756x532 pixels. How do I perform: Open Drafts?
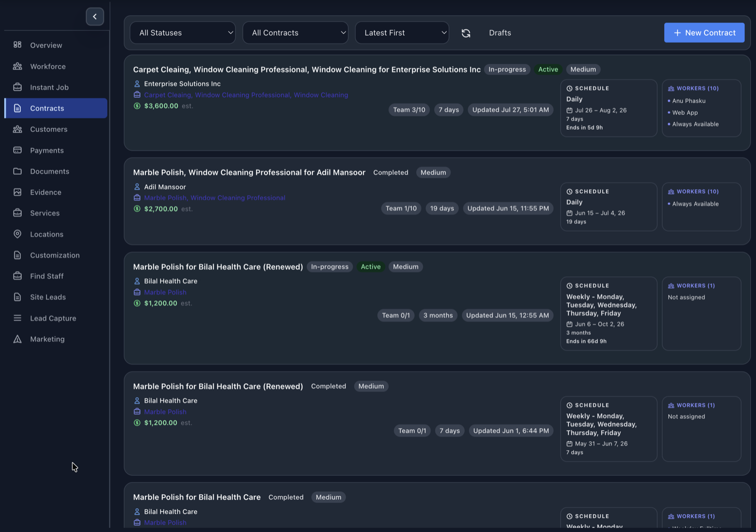[x=500, y=33]
